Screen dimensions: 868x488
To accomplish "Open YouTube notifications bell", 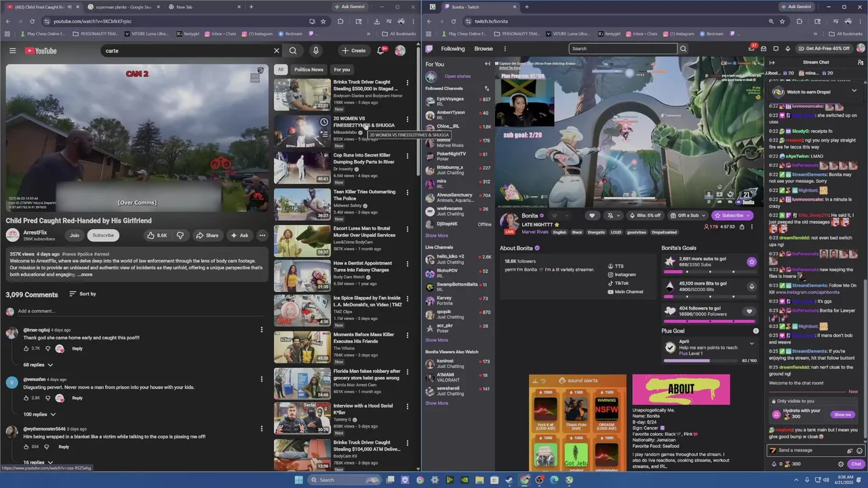I will click(x=381, y=51).
